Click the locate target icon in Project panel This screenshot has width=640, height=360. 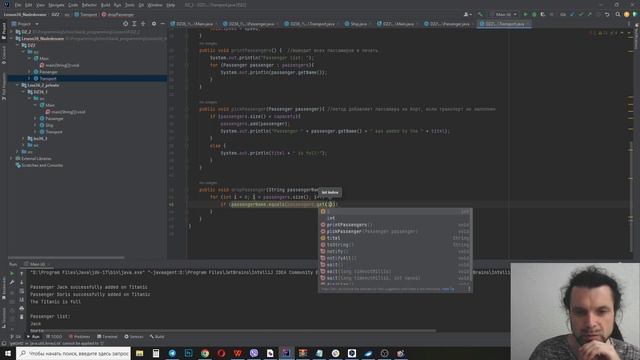(x=125, y=24)
